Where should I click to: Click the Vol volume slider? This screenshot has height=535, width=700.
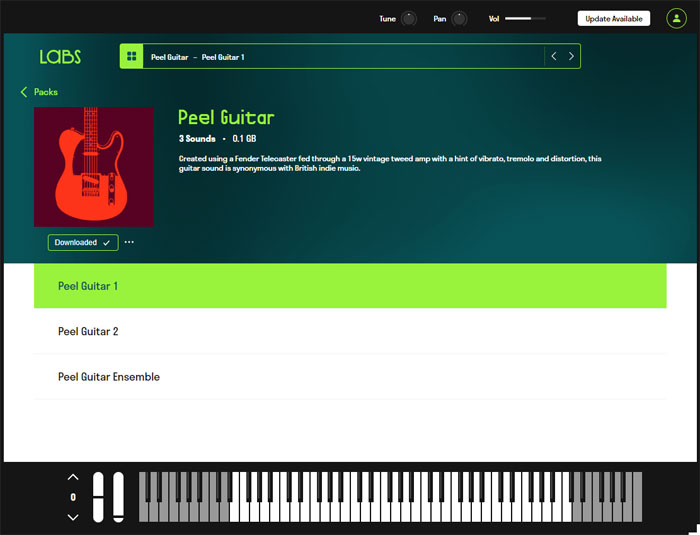pos(525,19)
